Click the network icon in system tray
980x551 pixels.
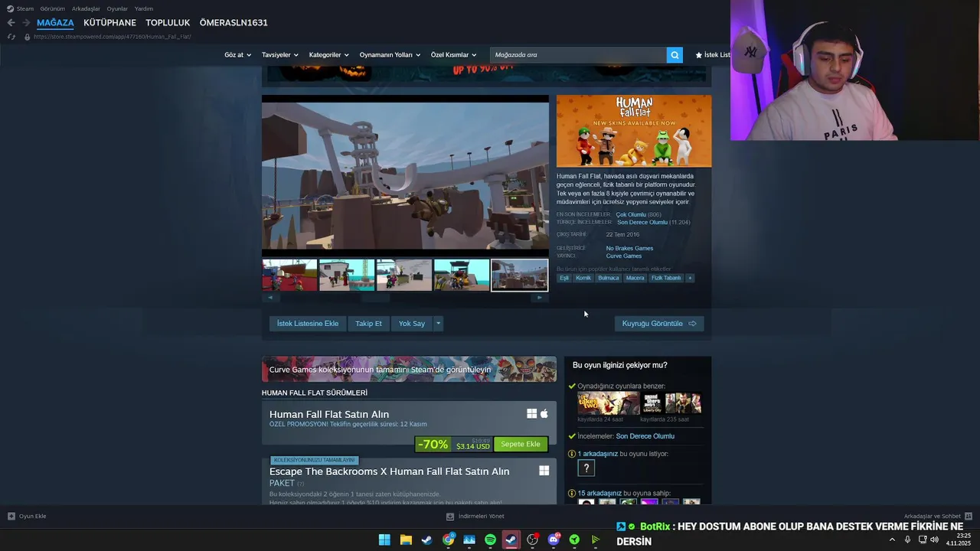pyautogui.click(x=922, y=540)
